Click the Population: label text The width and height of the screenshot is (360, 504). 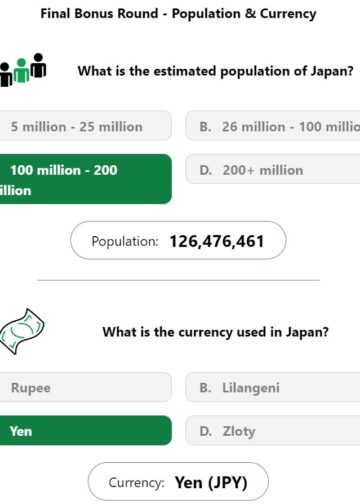125,241
